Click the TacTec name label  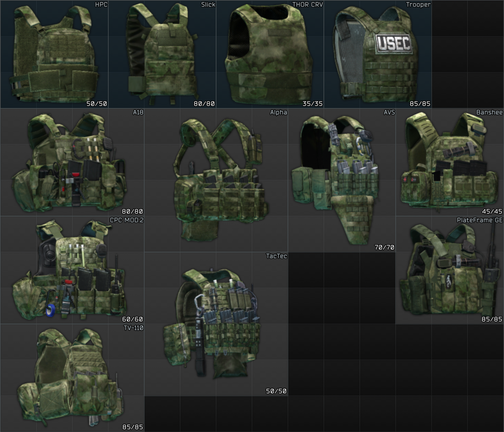277,256
